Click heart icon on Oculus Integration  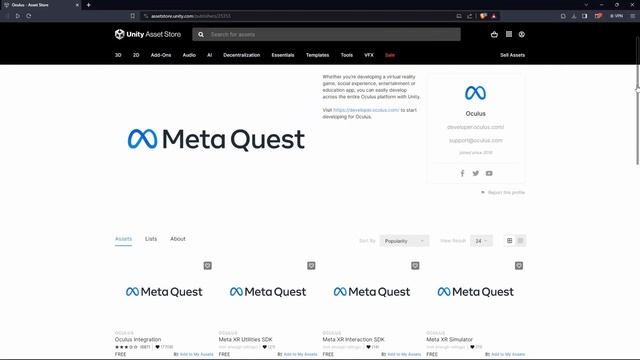tap(158, 347)
